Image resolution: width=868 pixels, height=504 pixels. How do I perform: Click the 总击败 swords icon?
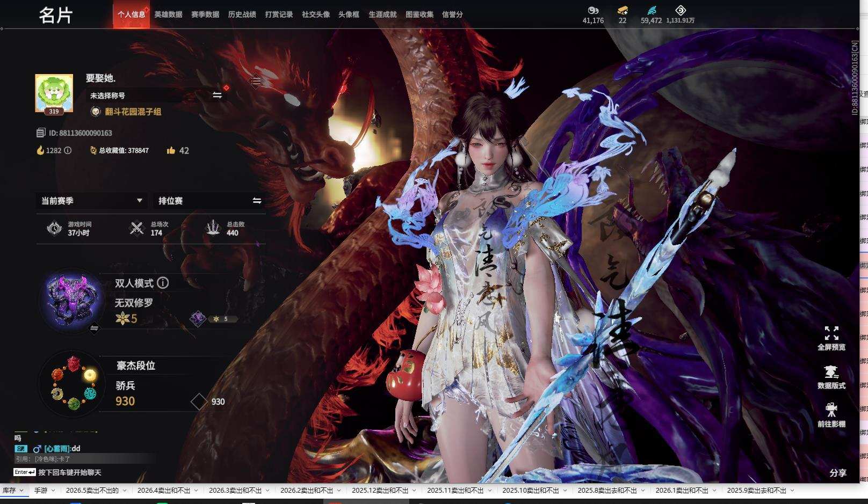point(214,228)
